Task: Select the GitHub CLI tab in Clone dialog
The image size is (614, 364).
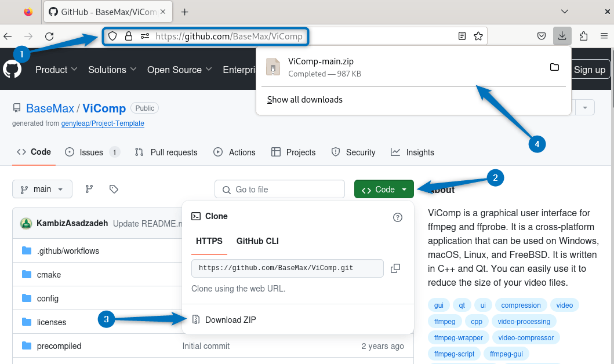Action: tap(257, 241)
